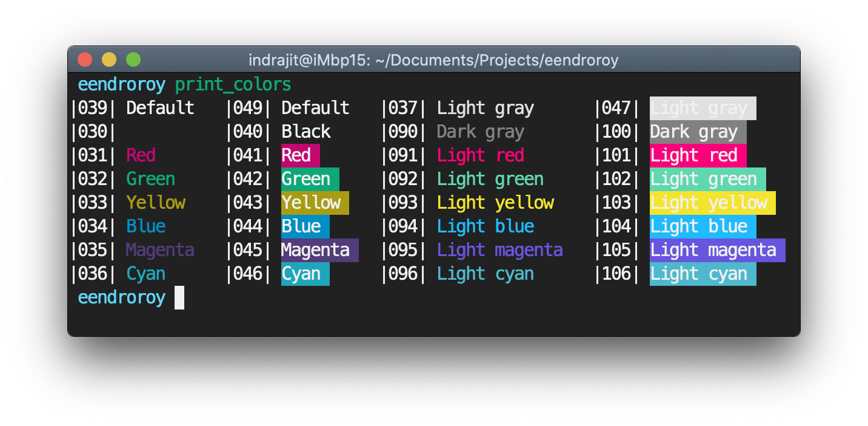Click the Light yellow highlighted block for 103
Screen dimensions: 868x426
(713, 203)
